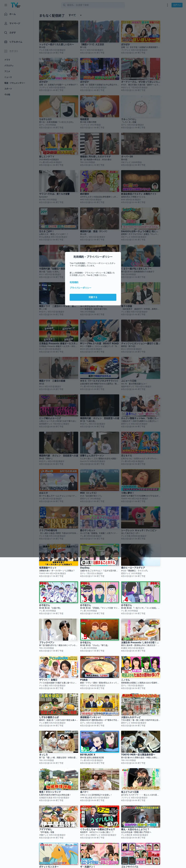The height and width of the screenshot is (868, 186).
Task: Open the three-dot more options menu
Action: (x=167, y=5)
